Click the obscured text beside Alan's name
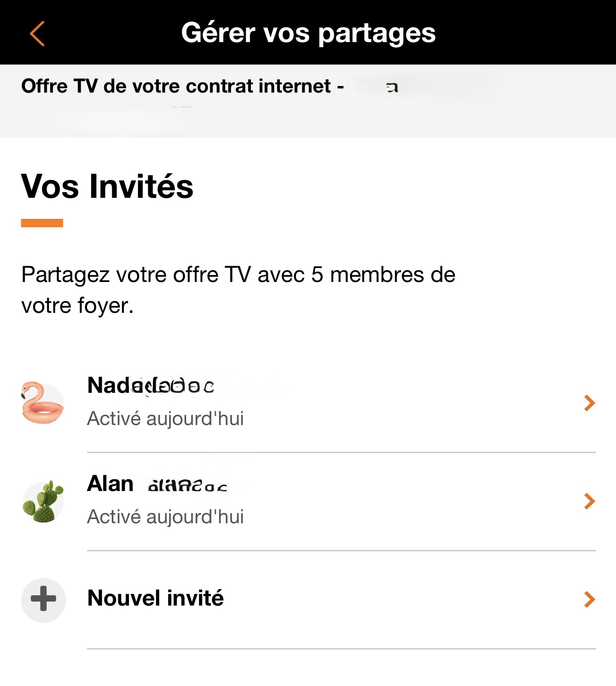 (x=187, y=486)
